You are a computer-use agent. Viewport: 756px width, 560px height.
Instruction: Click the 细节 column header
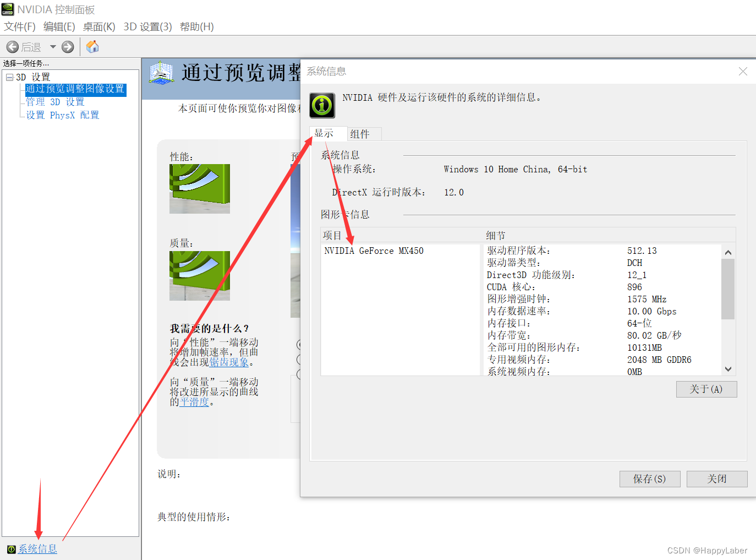[496, 236]
